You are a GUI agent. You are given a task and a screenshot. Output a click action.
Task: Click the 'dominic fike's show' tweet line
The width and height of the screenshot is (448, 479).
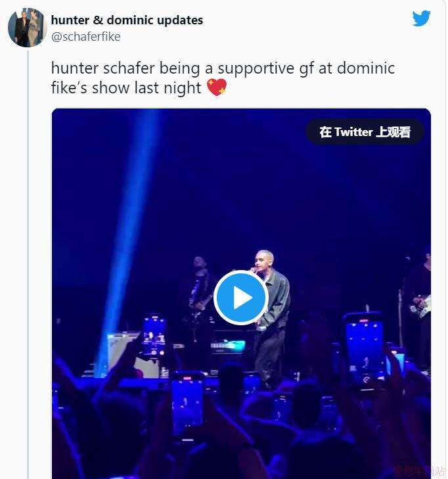click(x=126, y=87)
